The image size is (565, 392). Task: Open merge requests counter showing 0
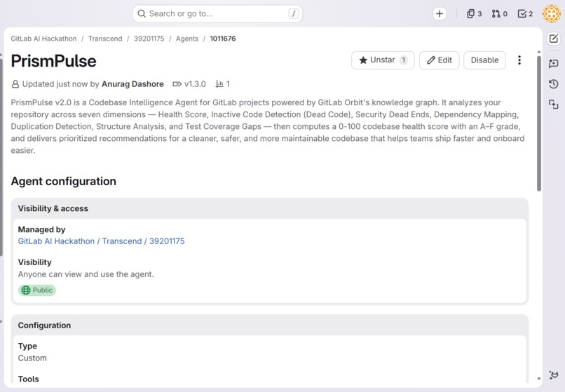(x=499, y=14)
